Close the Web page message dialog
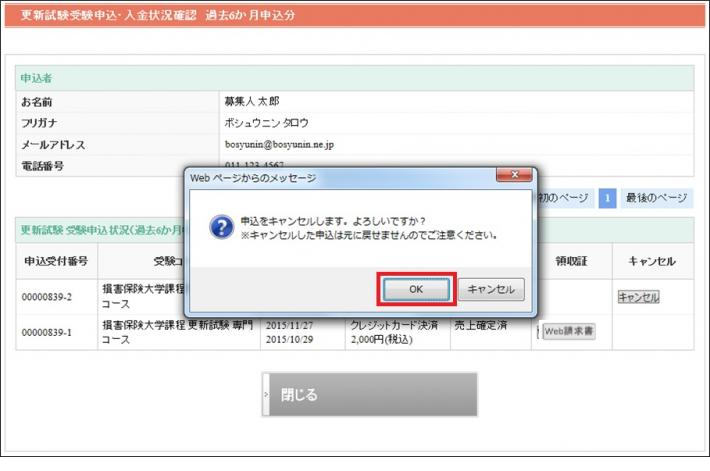This screenshot has height=471, width=710. coord(514,177)
